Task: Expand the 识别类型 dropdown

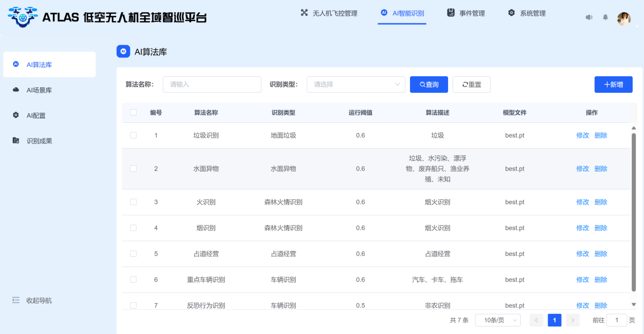Action: [x=356, y=85]
